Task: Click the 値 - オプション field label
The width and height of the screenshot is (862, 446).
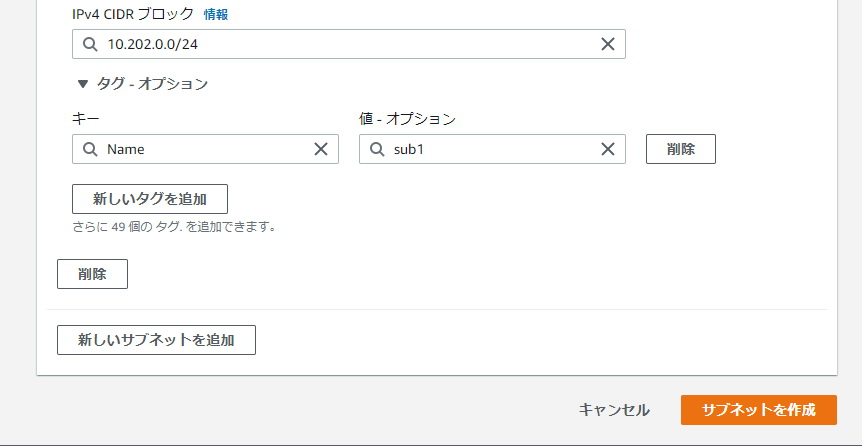Action: pyautogui.click(x=407, y=119)
